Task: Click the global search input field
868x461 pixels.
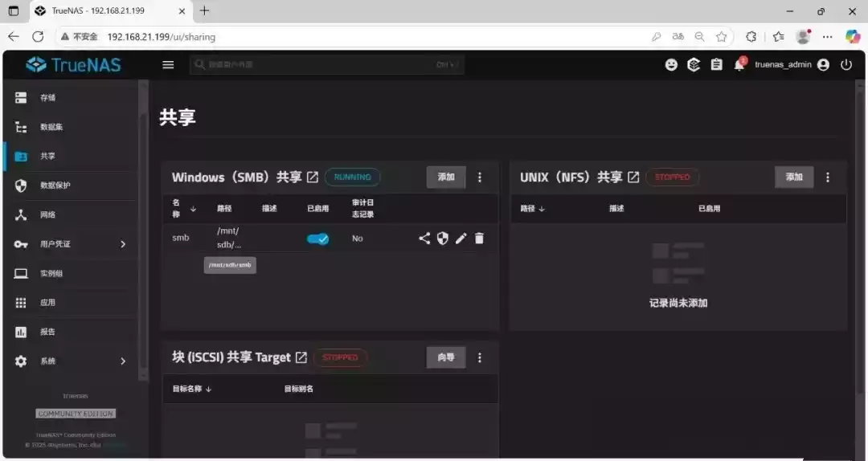Action: tap(326, 65)
